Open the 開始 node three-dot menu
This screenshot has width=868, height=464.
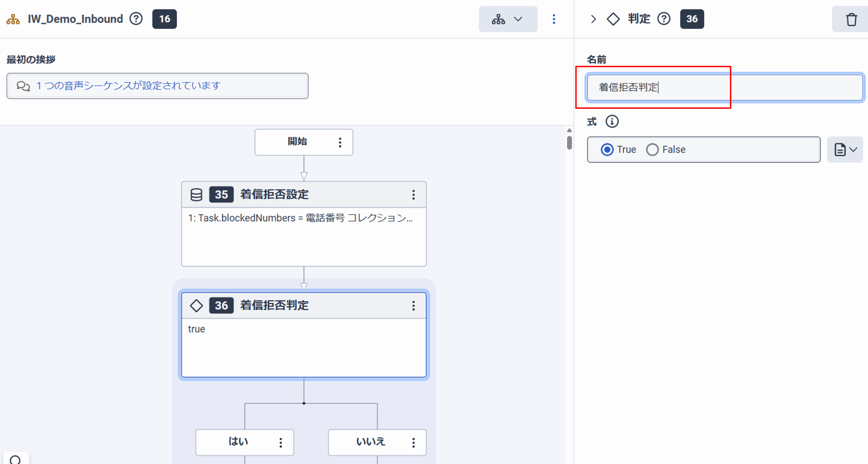coord(340,142)
